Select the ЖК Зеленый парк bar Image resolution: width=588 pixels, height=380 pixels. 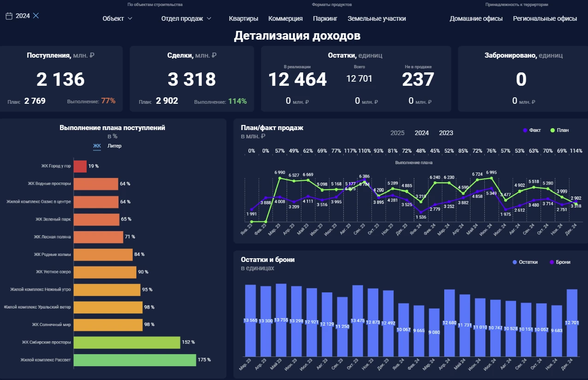point(96,219)
